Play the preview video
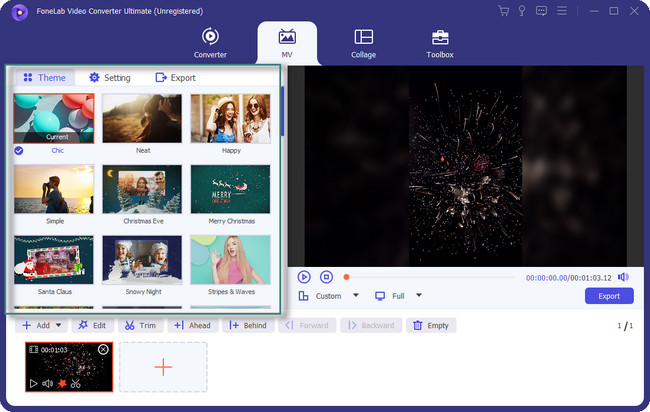650x412 pixels. [305, 277]
